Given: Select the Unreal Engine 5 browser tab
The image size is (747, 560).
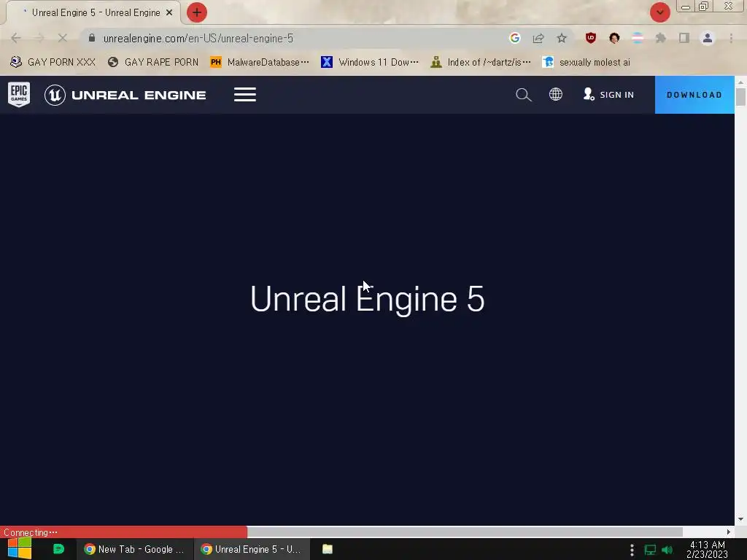Looking at the screenshot, I should pyautogui.click(x=93, y=12).
